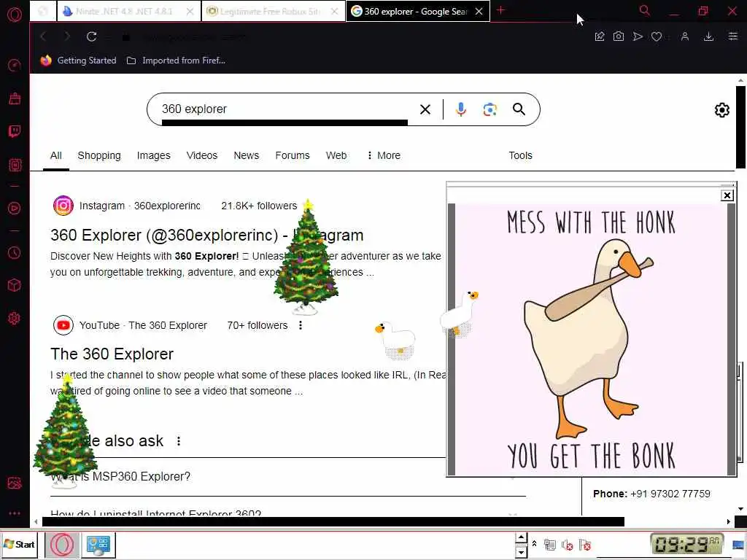This screenshot has height=560, width=747.
Task: Select the Shopping search tab
Action: click(x=99, y=156)
